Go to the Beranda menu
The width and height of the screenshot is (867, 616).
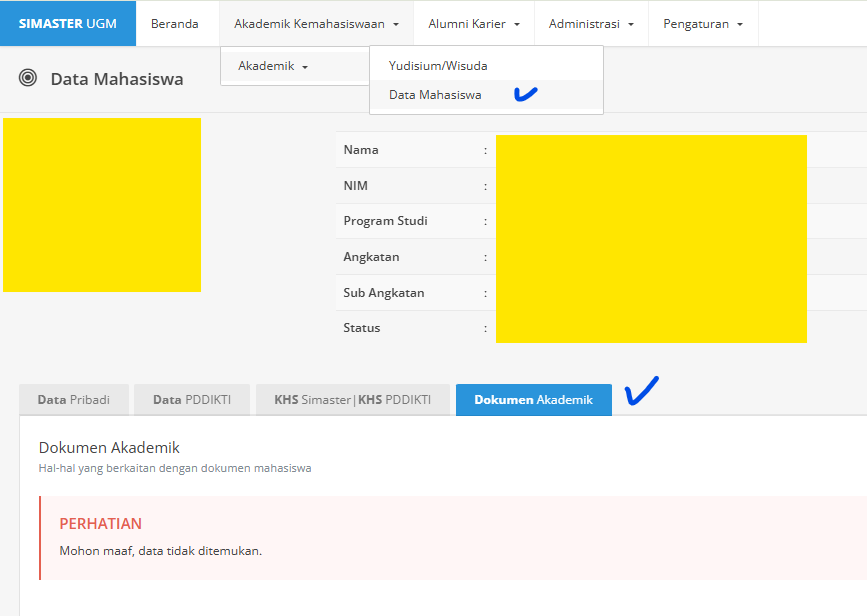[x=175, y=24]
